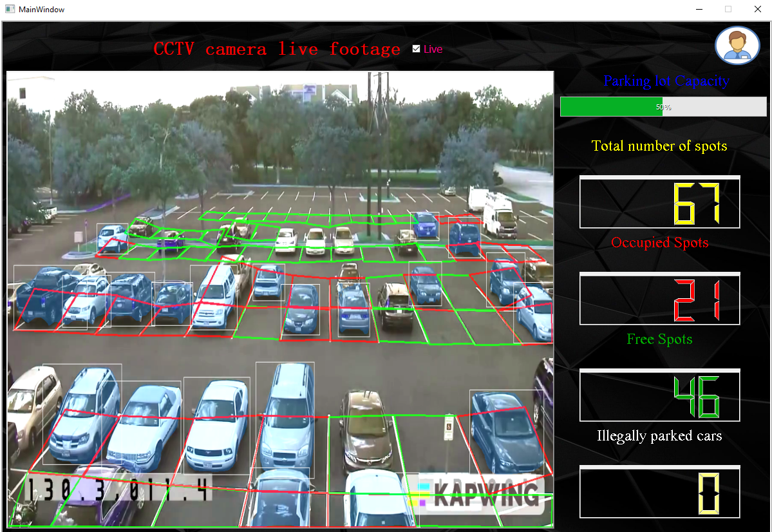
Task: Click the Total number of spots label
Action: point(659,146)
